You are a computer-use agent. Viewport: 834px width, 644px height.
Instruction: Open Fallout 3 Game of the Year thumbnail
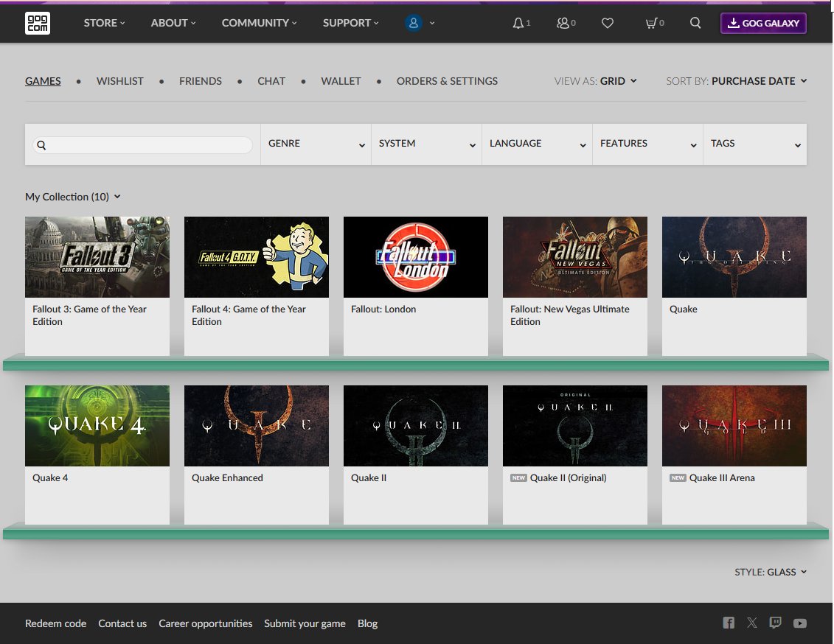97,256
